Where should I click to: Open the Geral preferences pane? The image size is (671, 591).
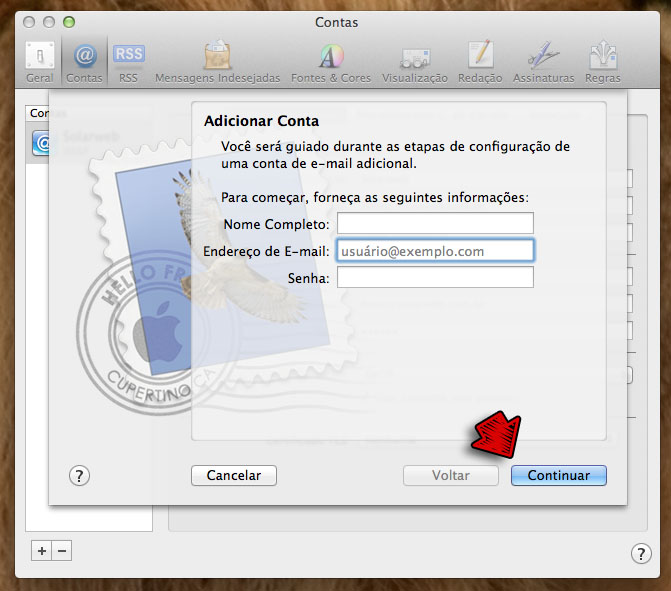(x=40, y=62)
